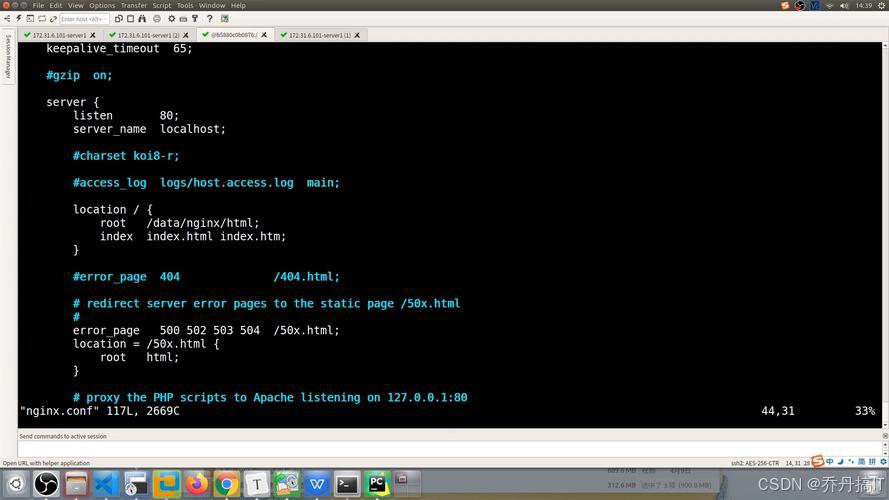Click the "server_name localhost;" line

coord(149,129)
